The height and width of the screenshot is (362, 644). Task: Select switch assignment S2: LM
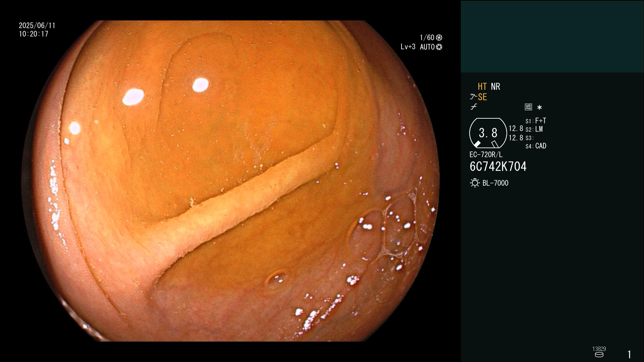[534, 129]
